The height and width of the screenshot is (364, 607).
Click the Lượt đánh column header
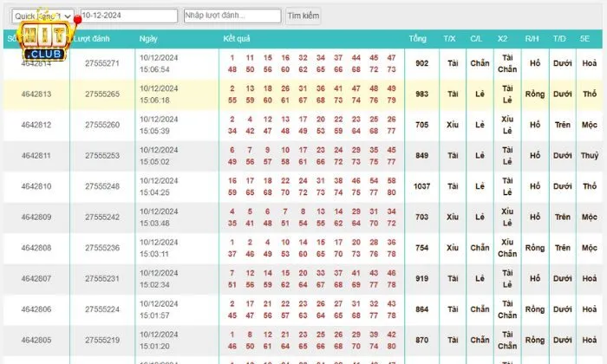tap(92, 39)
